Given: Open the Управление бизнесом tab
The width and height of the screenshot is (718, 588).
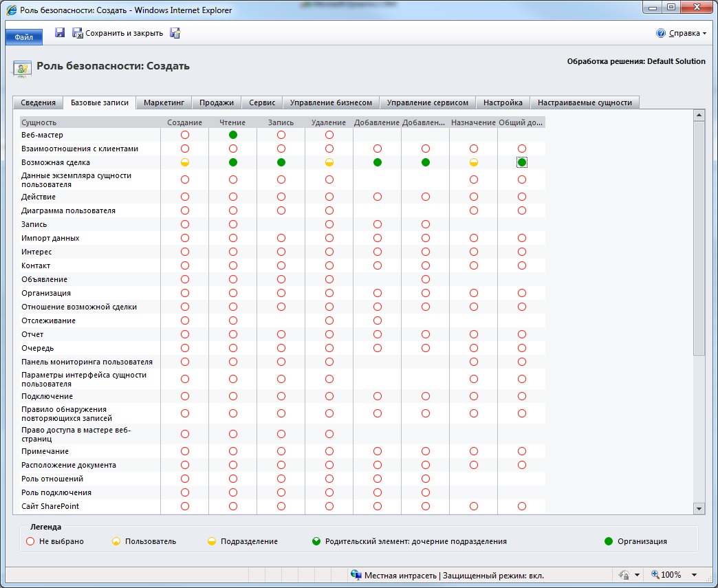Looking at the screenshot, I should [x=331, y=102].
